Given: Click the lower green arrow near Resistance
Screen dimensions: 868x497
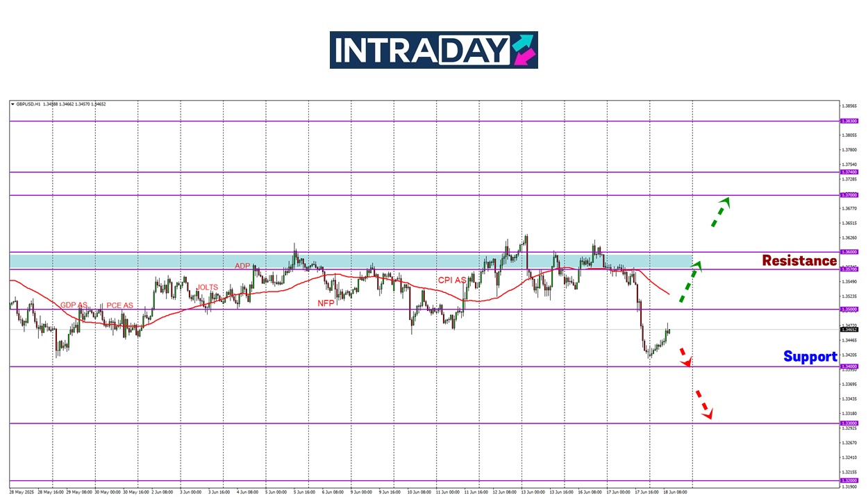Looking at the screenshot, I should (690, 282).
